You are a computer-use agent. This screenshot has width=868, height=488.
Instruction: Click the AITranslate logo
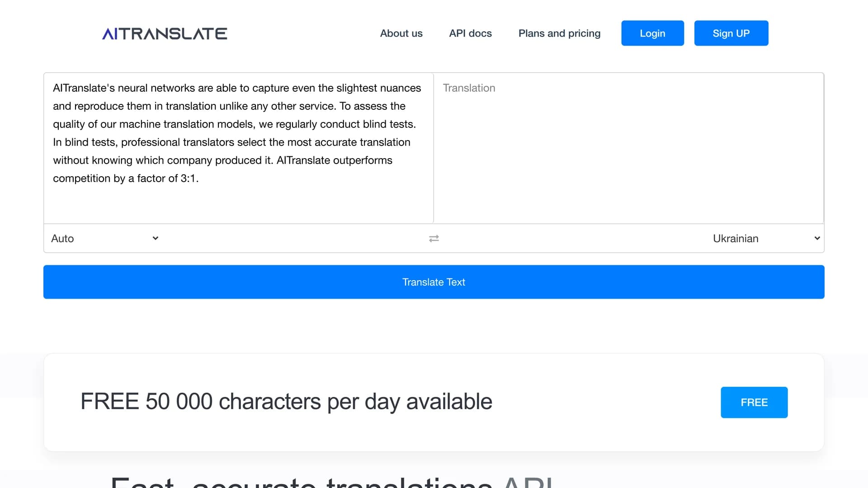click(x=165, y=33)
